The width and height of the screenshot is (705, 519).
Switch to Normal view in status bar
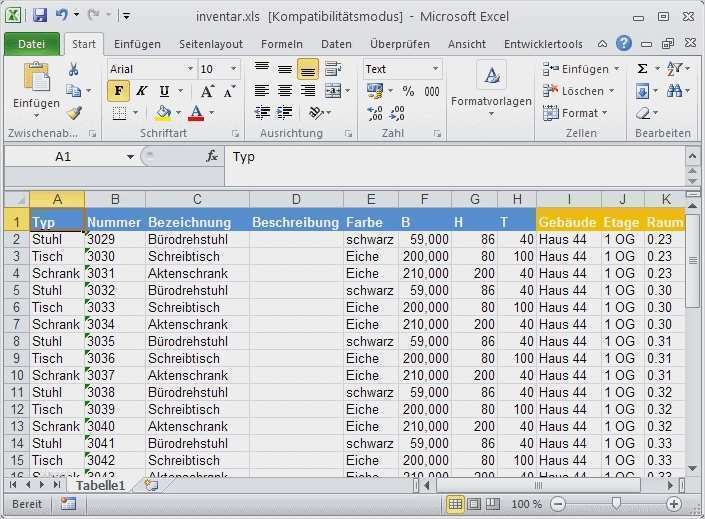[x=455, y=504]
